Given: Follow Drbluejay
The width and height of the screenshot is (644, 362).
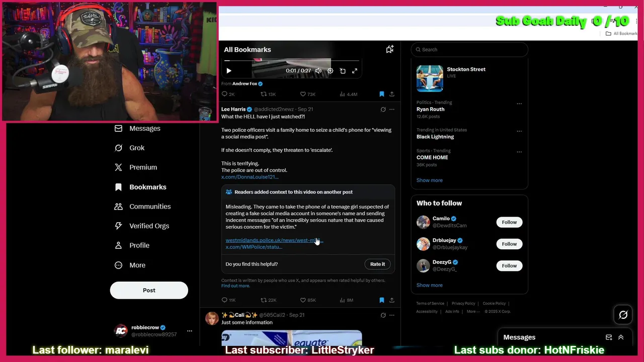Looking at the screenshot, I should pos(509,244).
